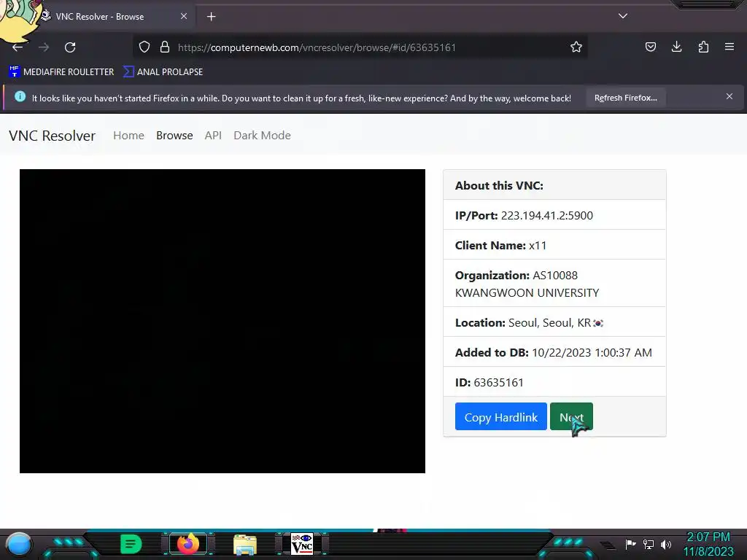Click the VNC Resolver brand title
The width and height of the screenshot is (747, 560).
(53, 136)
